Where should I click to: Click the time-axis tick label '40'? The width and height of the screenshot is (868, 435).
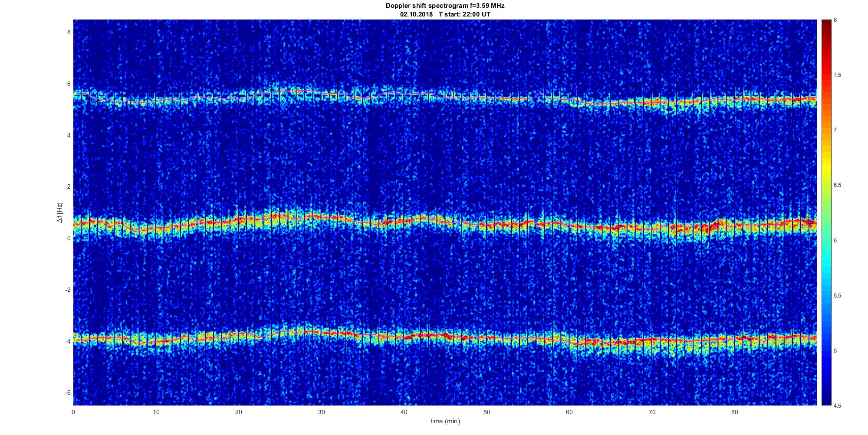pyautogui.click(x=404, y=412)
